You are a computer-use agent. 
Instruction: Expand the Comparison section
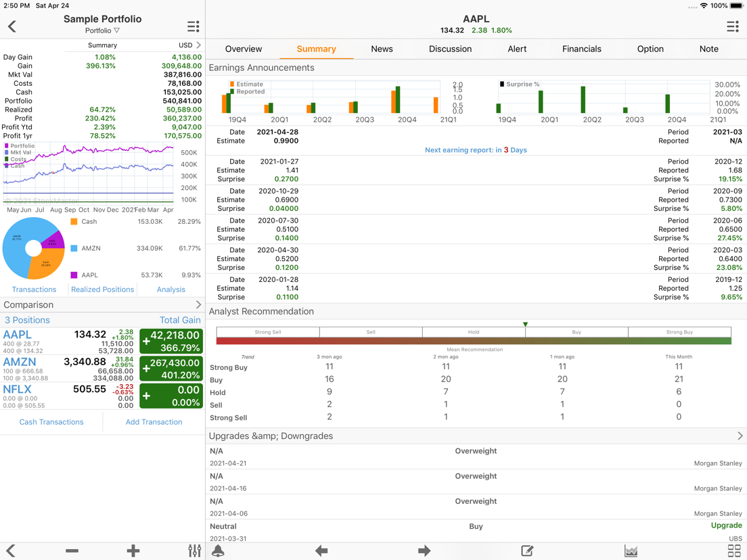coord(198,304)
